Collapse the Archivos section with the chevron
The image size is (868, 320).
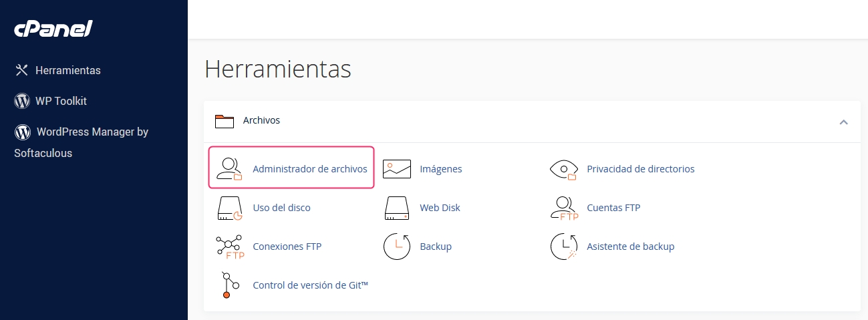click(843, 122)
